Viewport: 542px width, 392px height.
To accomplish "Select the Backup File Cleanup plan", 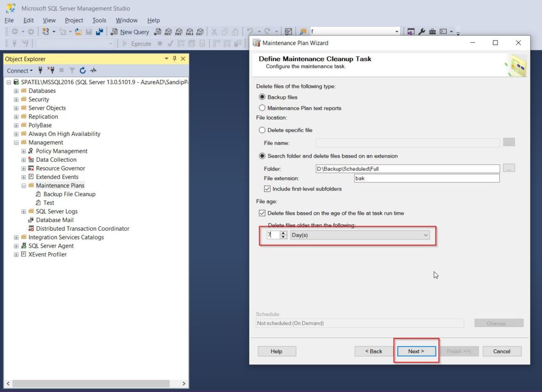I will click(69, 194).
